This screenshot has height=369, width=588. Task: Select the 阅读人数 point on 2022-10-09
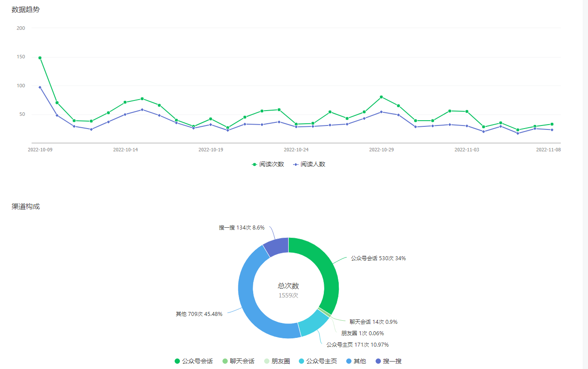(x=40, y=87)
